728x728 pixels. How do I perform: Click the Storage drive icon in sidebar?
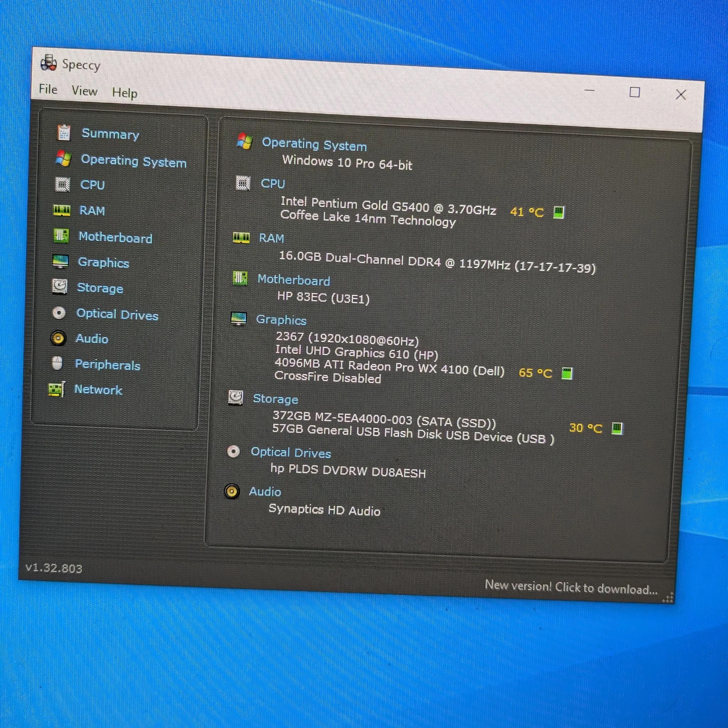(x=59, y=287)
